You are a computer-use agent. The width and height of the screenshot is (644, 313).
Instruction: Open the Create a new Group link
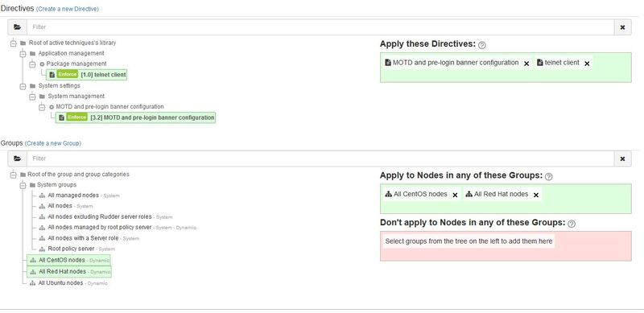tap(53, 143)
